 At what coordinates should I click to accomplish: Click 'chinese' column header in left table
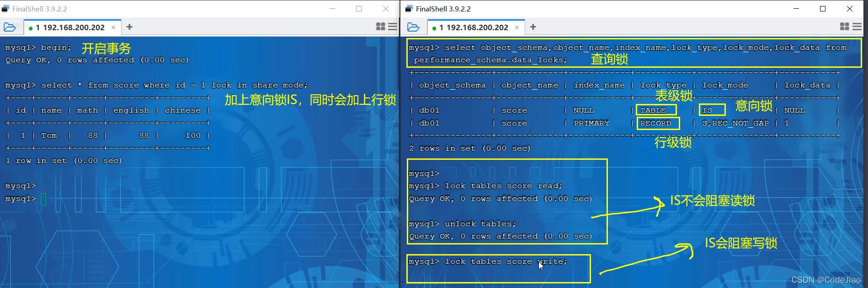coord(182,110)
